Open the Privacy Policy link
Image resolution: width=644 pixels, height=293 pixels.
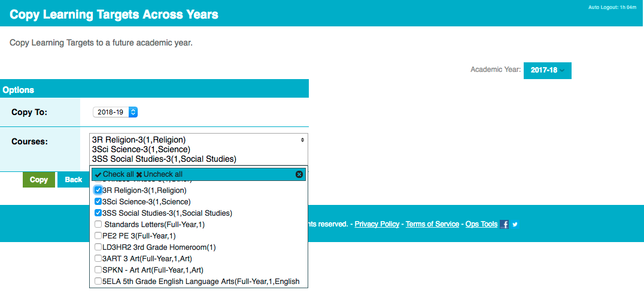377,224
